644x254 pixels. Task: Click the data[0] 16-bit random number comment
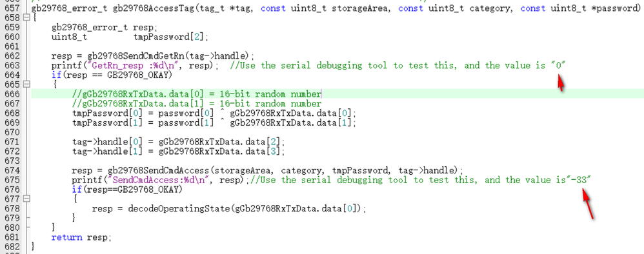pos(196,94)
